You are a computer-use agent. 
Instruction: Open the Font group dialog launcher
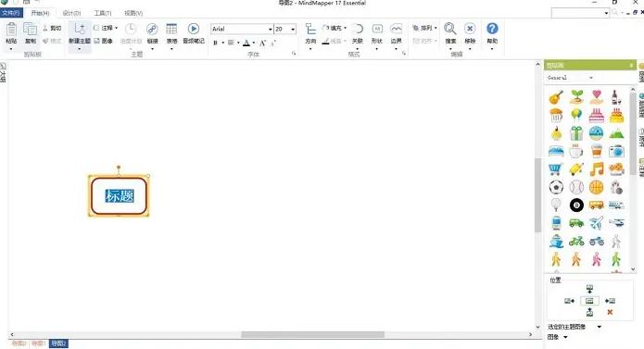point(294,54)
